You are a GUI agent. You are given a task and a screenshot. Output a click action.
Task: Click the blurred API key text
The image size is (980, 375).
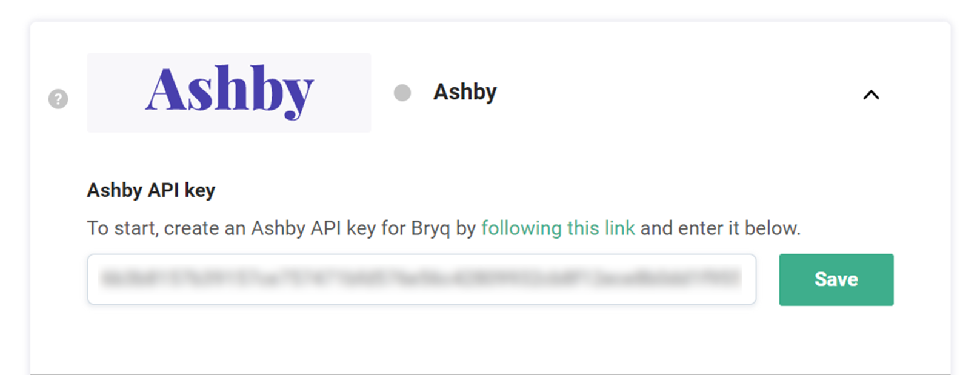421,279
